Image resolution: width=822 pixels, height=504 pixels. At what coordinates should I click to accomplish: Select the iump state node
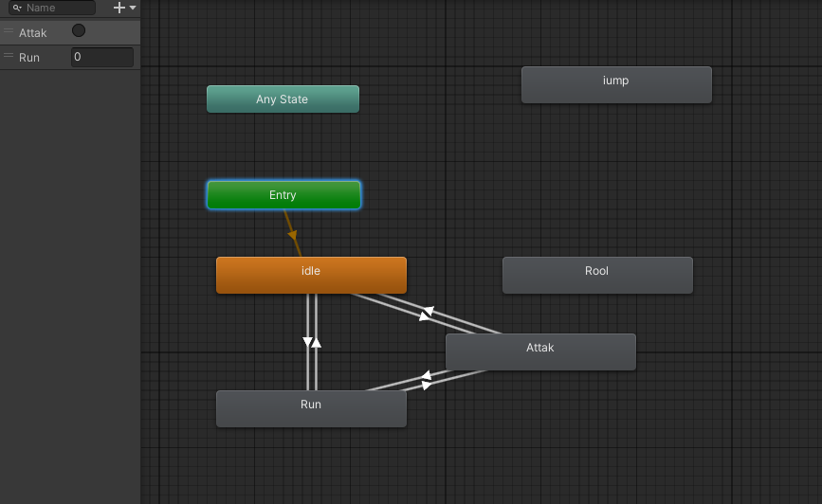tap(616, 84)
